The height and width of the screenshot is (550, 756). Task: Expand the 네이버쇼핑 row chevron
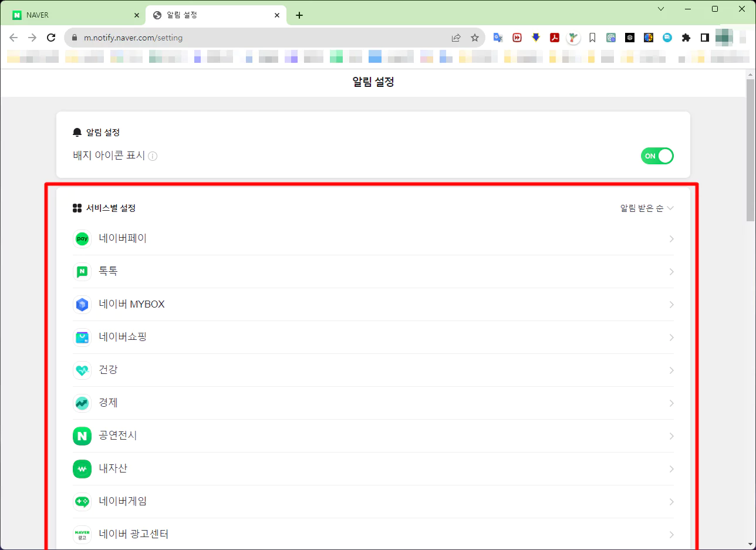[x=671, y=338]
